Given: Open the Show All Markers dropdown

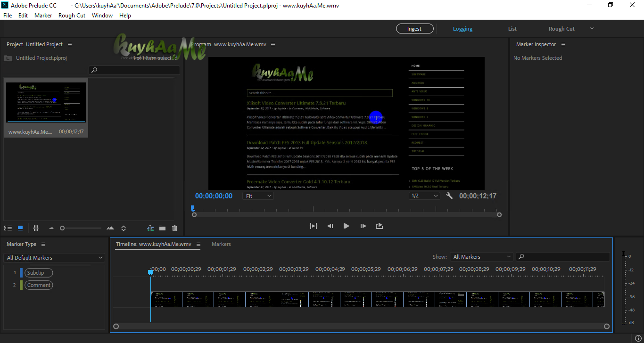Looking at the screenshot, I should coord(481,257).
